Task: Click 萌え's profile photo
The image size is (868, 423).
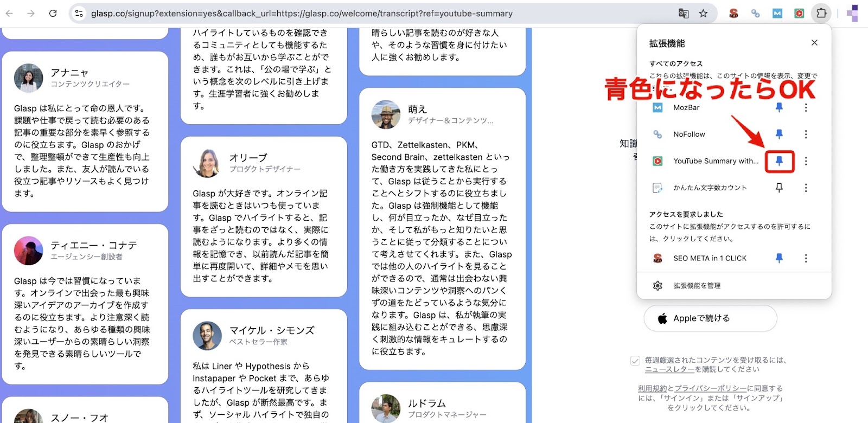Action: (386, 114)
